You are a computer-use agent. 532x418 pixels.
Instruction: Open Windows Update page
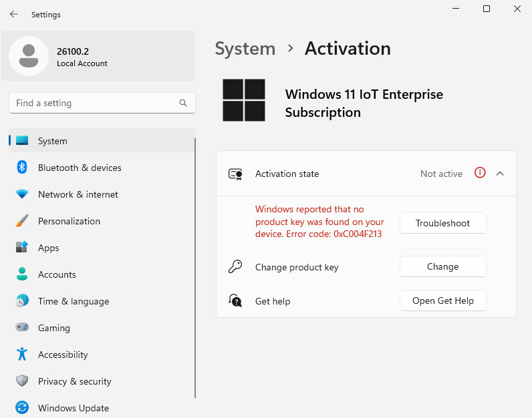point(102,407)
